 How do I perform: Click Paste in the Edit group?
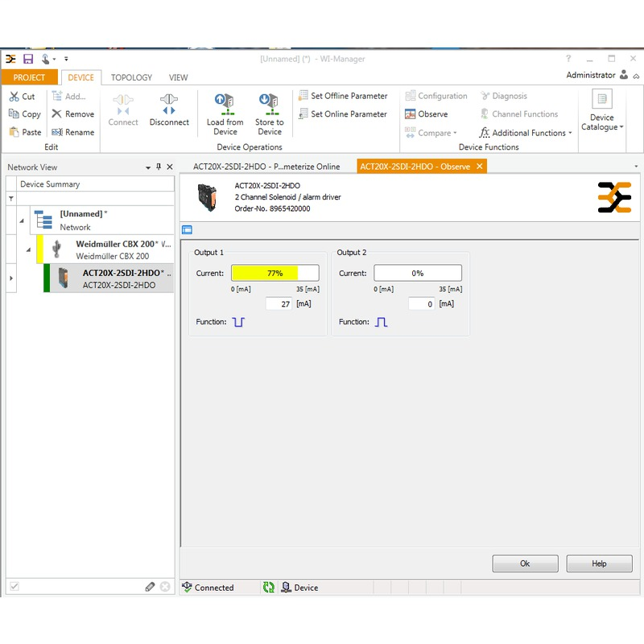[25, 132]
